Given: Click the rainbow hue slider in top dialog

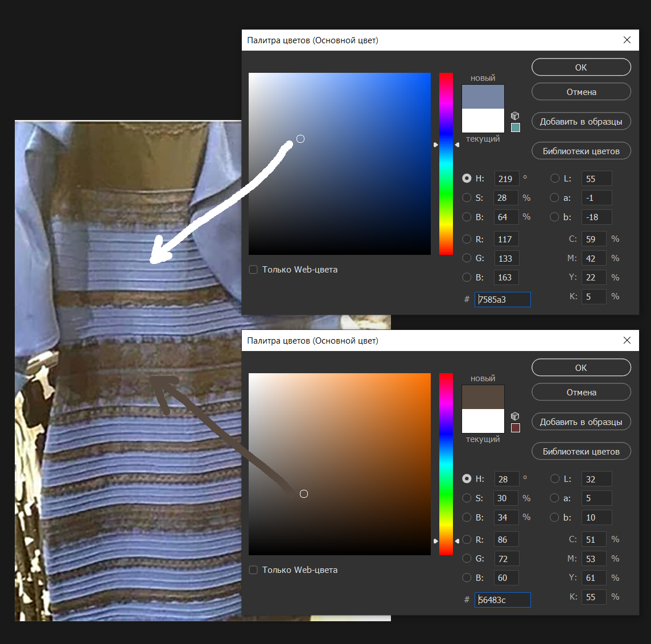Looking at the screenshot, I should coord(446,164).
